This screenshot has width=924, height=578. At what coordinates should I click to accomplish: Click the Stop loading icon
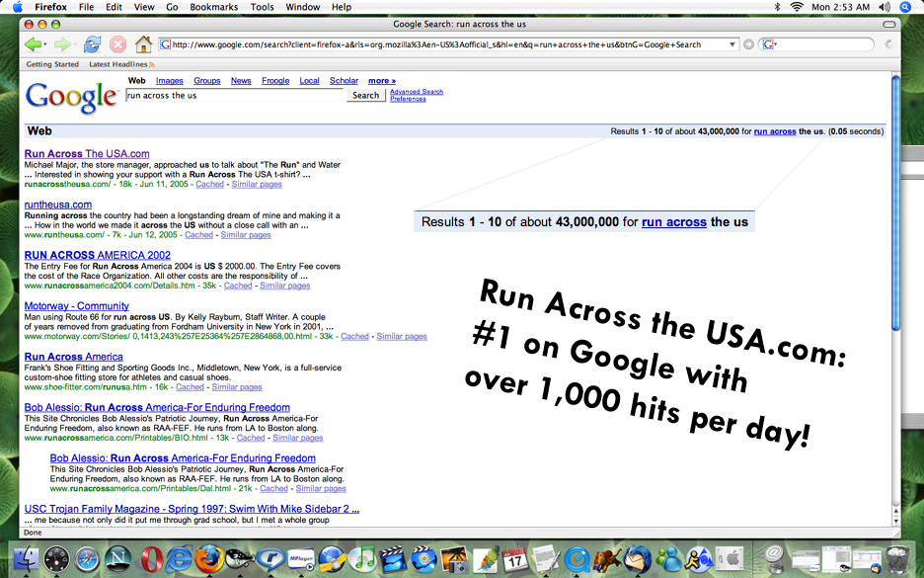(x=117, y=44)
